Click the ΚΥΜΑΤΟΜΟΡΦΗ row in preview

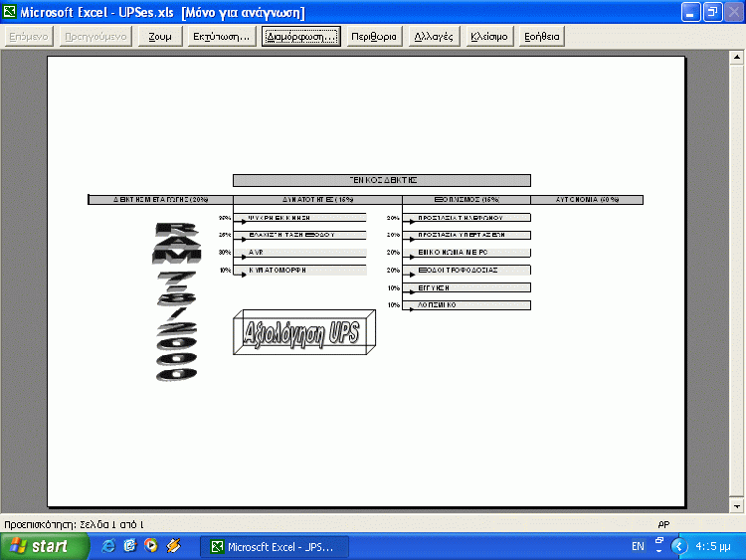pos(299,271)
